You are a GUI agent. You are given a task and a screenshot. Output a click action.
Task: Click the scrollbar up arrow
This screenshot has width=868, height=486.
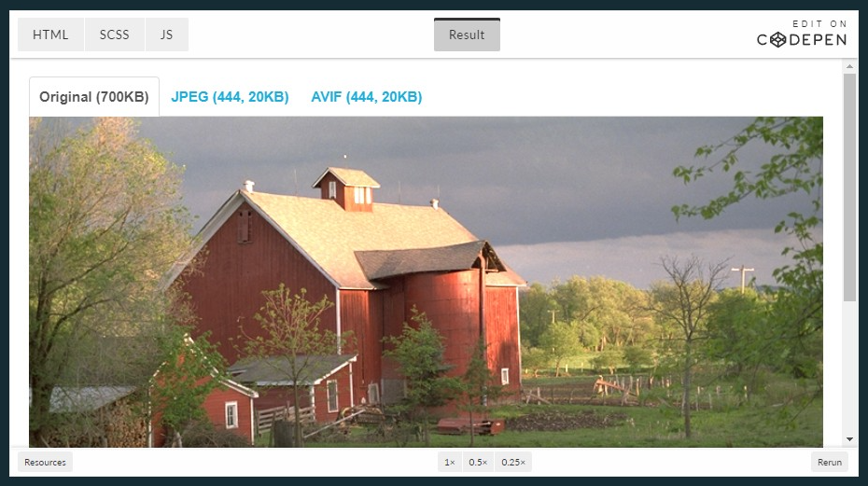click(x=849, y=66)
